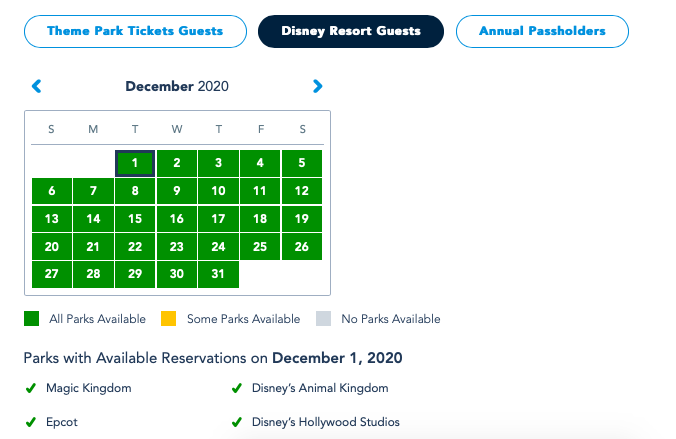The width and height of the screenshot is (676, 439).
Task: Click the Magic Kingdom park name
Action: (x=88, y=388)
